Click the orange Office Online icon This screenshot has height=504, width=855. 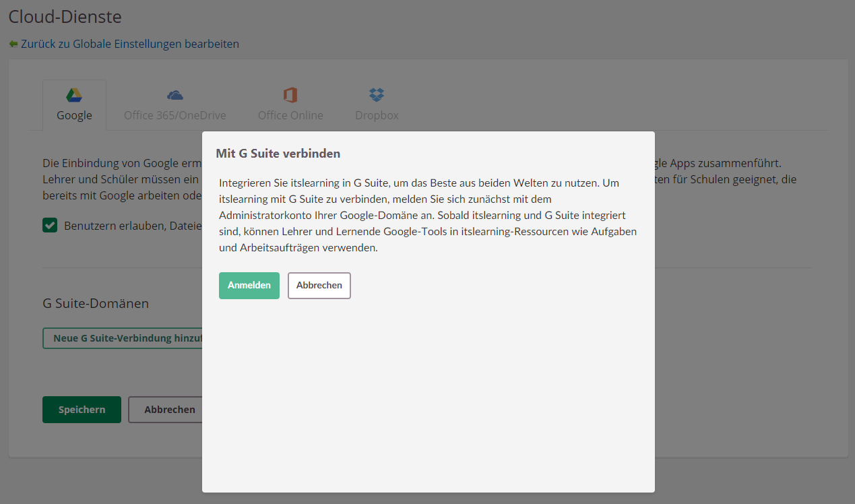click(x=290, y=95)
